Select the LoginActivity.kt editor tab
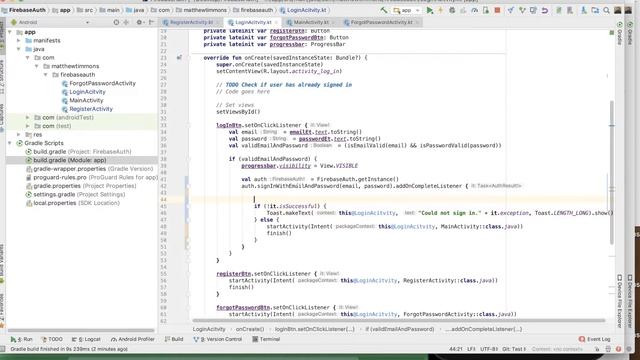This screenshot has height=360, width=640. [253, 22]
